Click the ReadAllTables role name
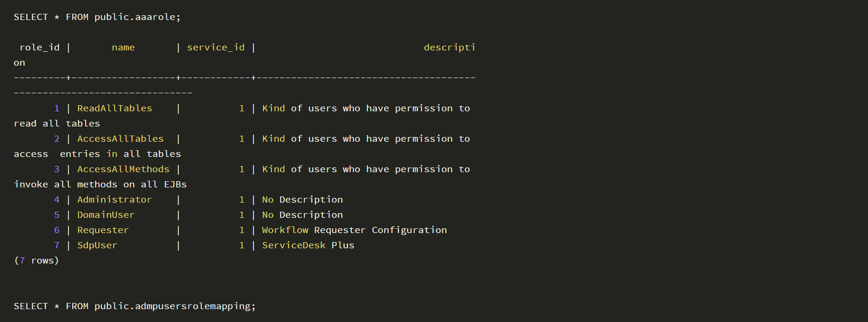This screenshot has width=868, height=322. click(115, 108)
